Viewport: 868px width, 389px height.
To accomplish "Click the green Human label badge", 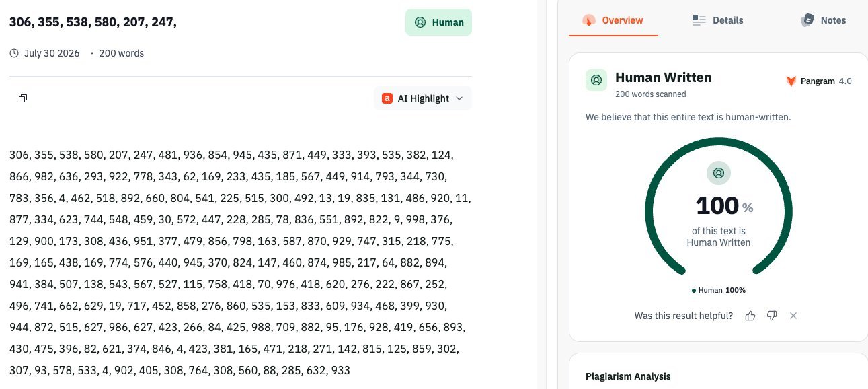I will point(438,22).
